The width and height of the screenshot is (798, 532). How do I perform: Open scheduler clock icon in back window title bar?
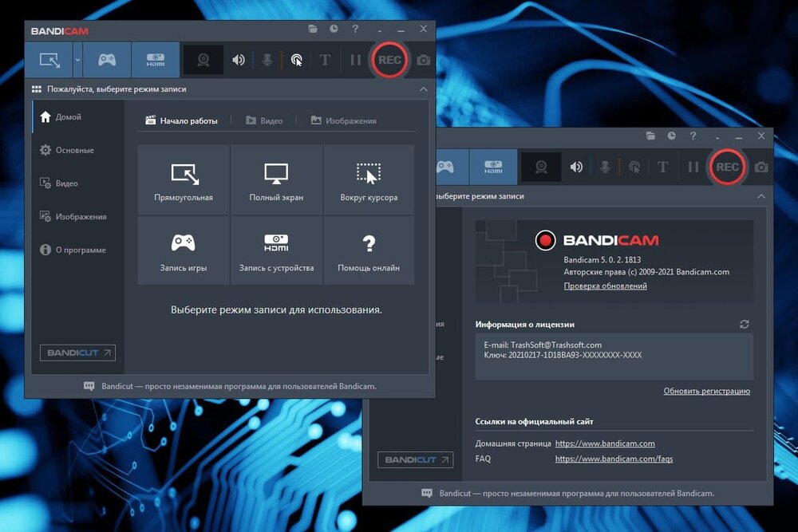pos(672,136)
